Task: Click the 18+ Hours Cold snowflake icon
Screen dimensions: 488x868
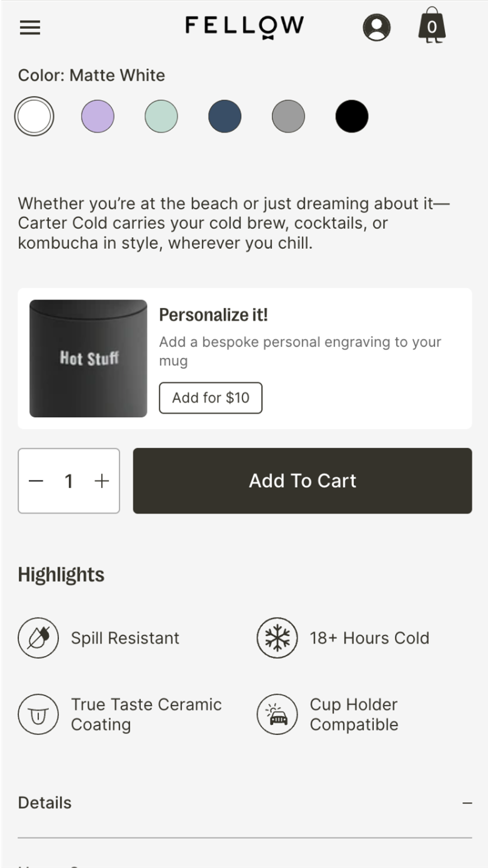Action: [277, 638]
